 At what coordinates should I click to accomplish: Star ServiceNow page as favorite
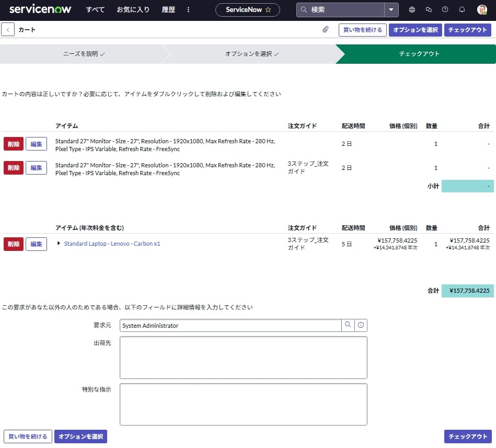268,10
